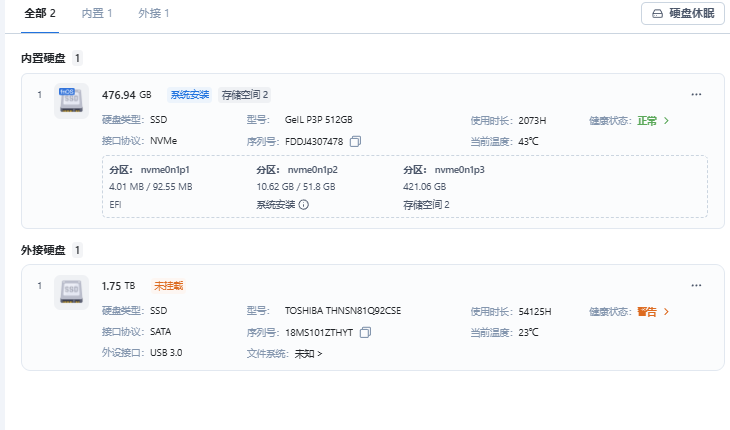This screenshot has width=730, height=430.
Task: Open file system 未知 details
Action: (308, 354)
